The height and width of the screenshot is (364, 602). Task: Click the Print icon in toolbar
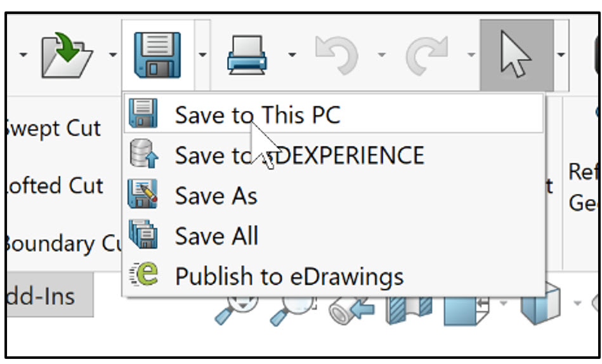click(247, 55)
